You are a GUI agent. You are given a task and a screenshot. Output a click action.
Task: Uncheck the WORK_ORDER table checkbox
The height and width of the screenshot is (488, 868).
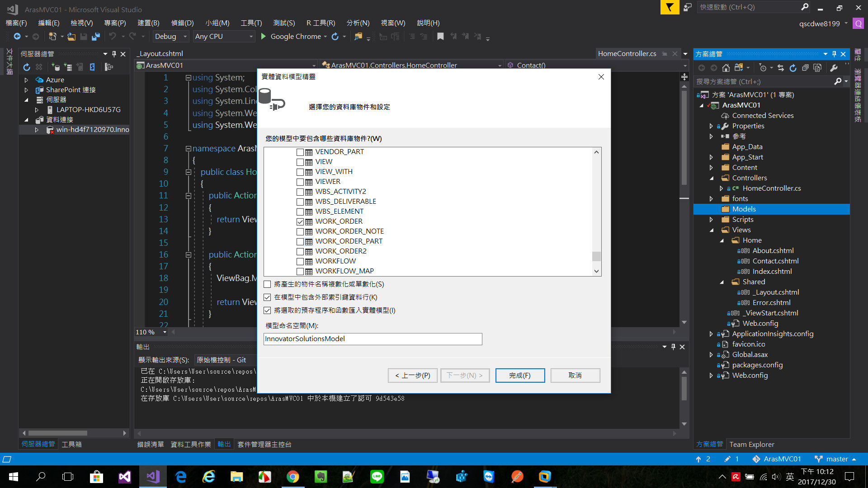coord(300,222)
